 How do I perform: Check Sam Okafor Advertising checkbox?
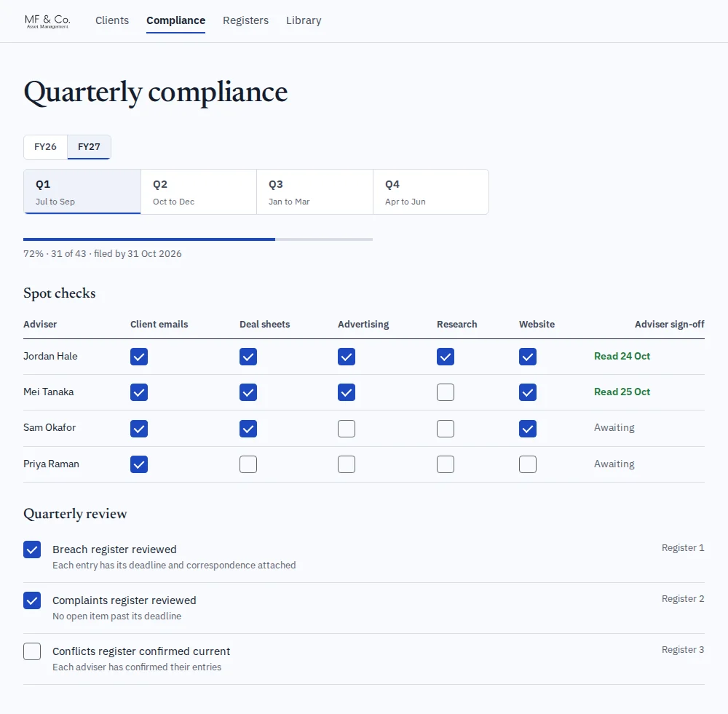point(347,429)
